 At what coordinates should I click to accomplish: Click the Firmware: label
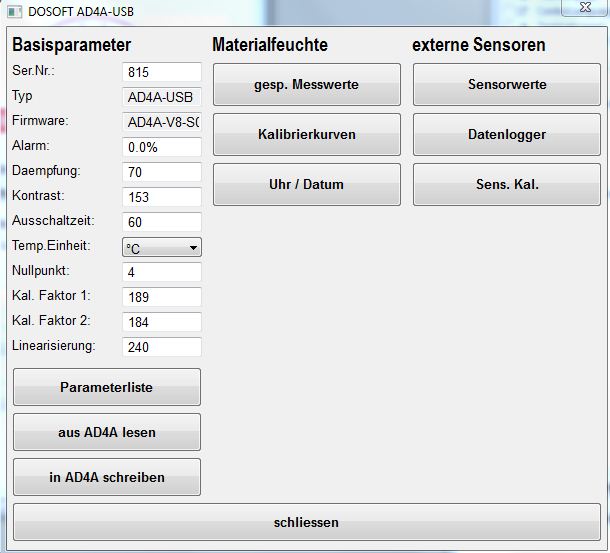tap(40, 121)
